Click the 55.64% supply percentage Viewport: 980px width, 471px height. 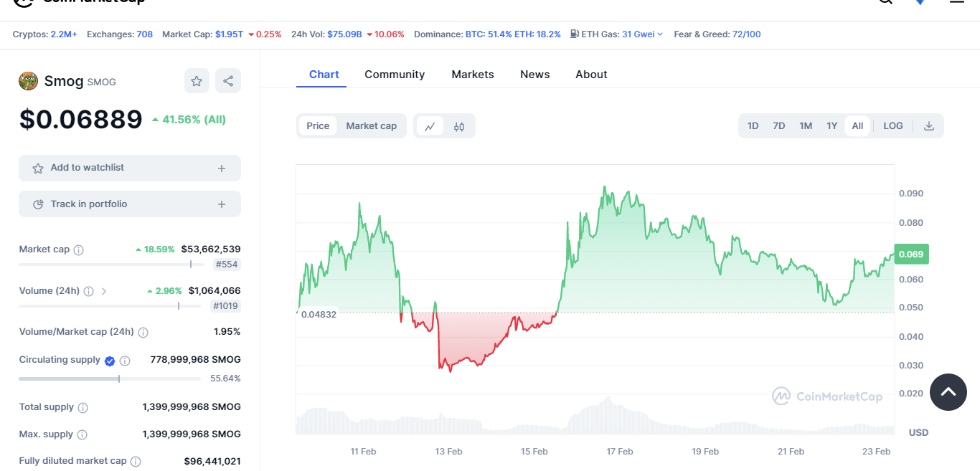click(x=225, y=379)
